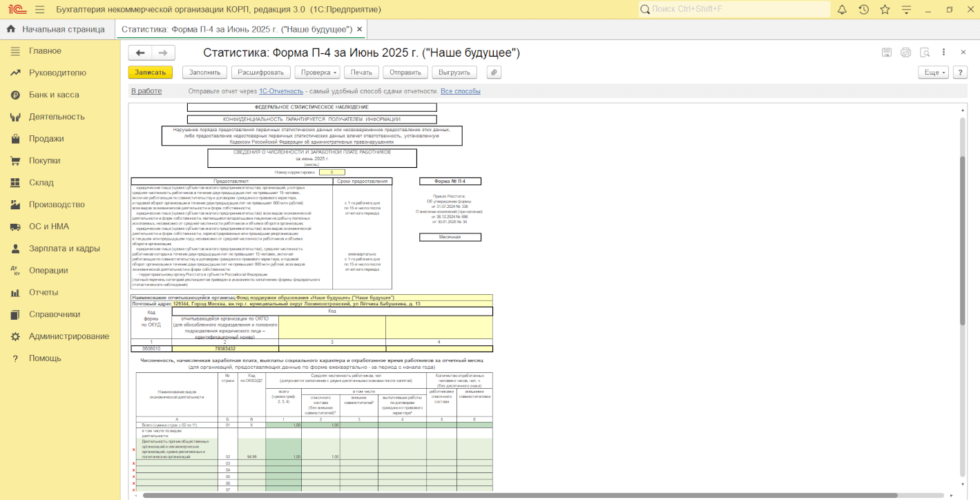This screenshot has height=500, width=980.
Task: Open the Зарплата и кадры section
Action: [64, 249]
